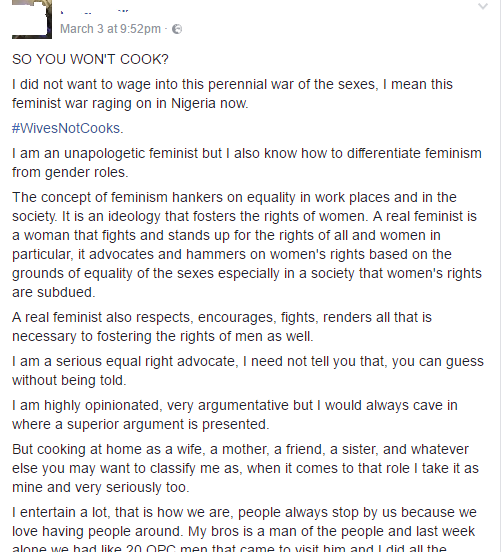This screenshot has width=501, height=552.
Task: Open the post options chevron menu
Action: tap(483, 6)
